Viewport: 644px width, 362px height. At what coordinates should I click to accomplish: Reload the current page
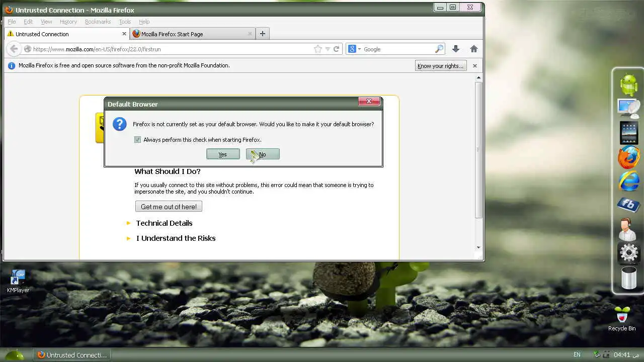[337, 49]
